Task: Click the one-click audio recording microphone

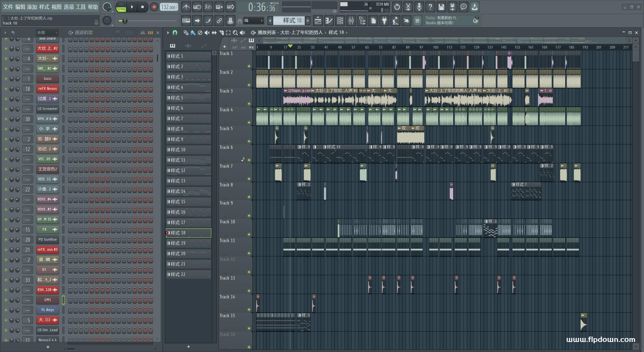Action: (419, 7)
